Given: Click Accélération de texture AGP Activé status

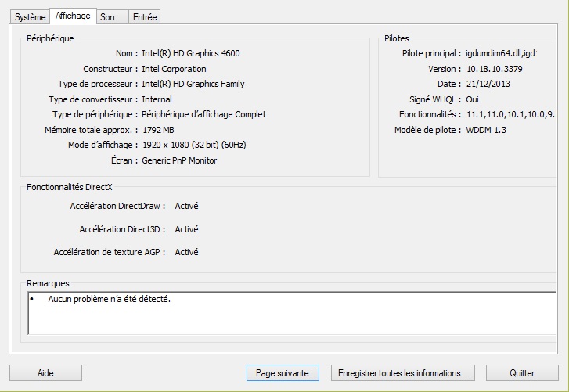Looking at the screenshot, I should point(186,252).
